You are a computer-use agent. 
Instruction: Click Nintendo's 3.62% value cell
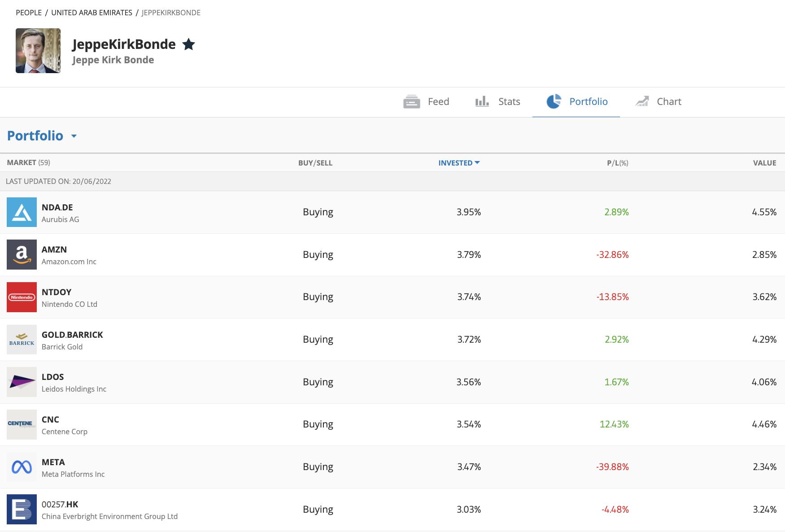[764, 297]
